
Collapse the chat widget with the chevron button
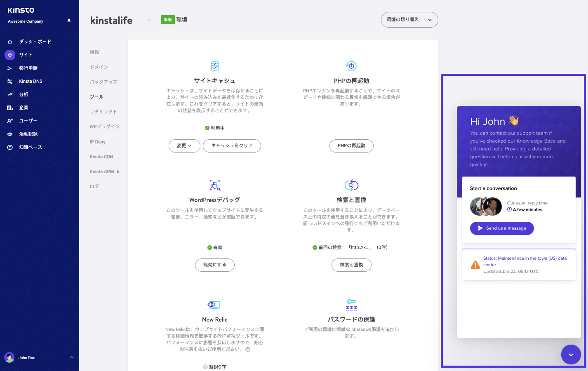tap(571, 354)
